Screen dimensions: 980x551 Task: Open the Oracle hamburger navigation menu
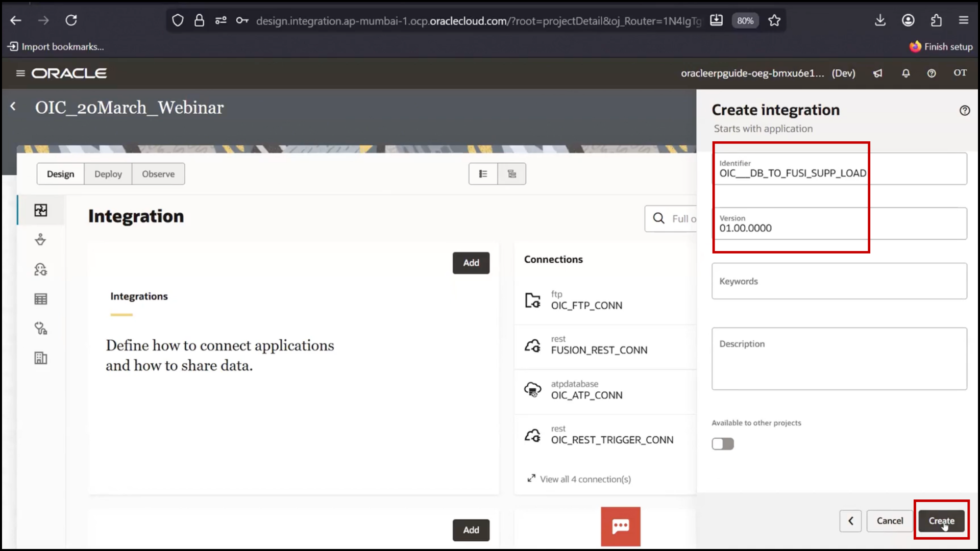tap(20, 73)
